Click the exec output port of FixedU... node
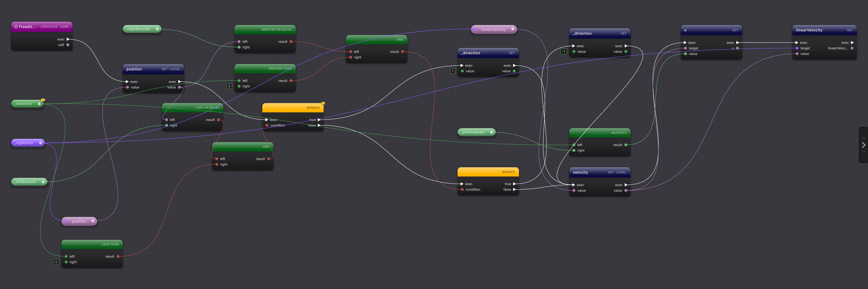 (x=68, y=39)
